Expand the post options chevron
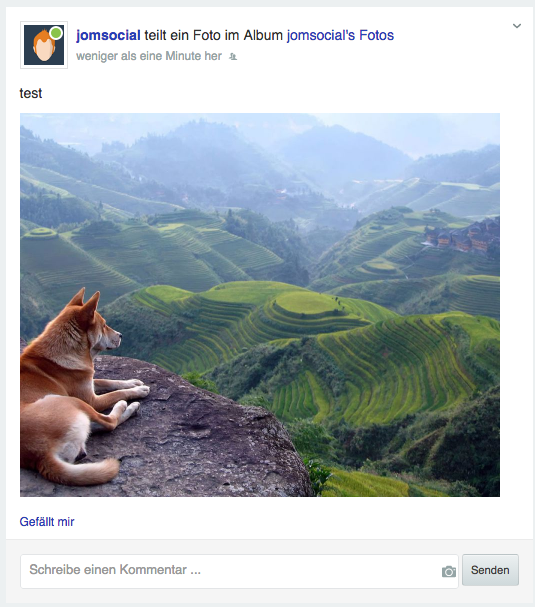This screenshot has height=607, width=535. coord(517,26)
